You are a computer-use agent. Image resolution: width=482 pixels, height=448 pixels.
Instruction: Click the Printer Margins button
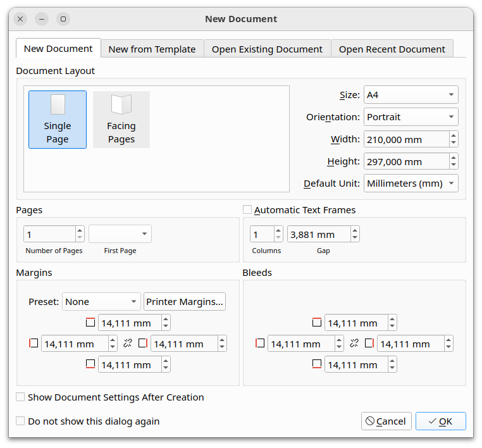(x=185, y=302)
